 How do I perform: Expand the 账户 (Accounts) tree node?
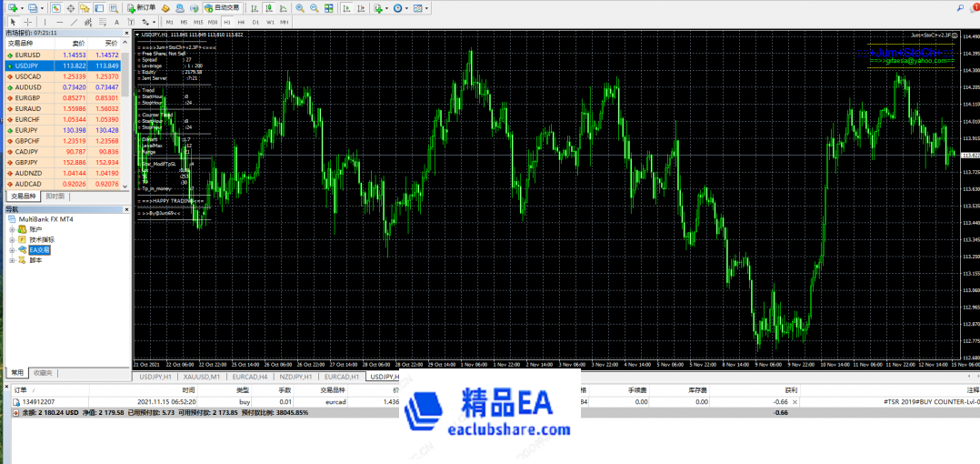point(13,229)
